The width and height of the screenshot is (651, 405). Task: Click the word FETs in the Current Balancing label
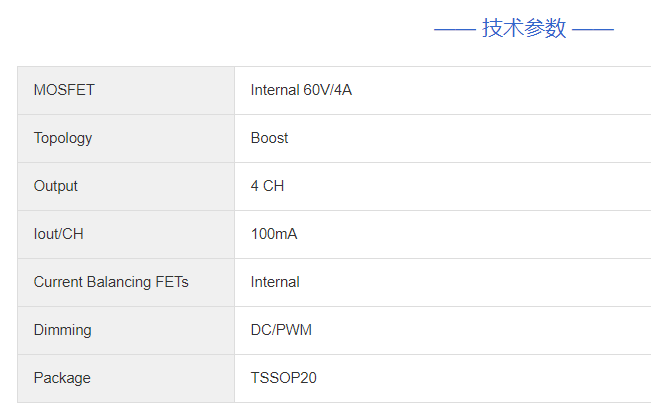[170, 282]
